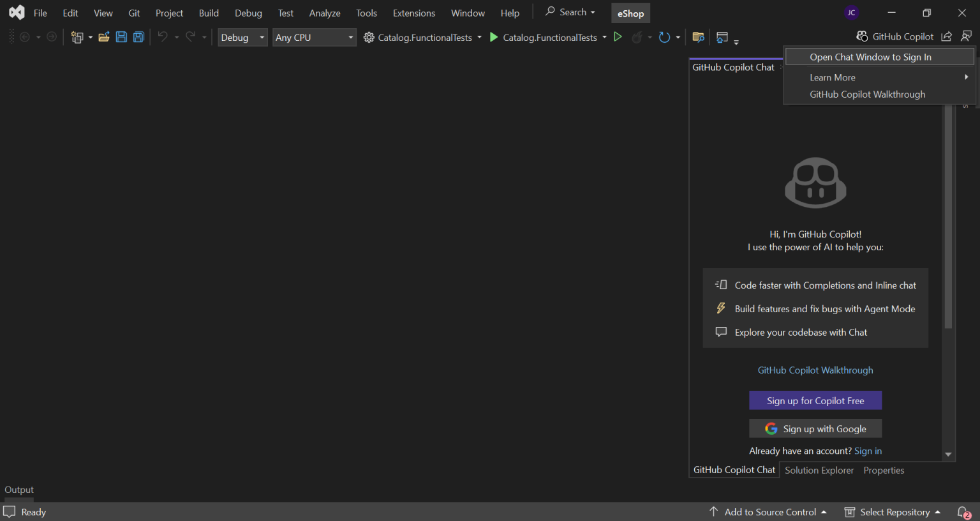Screen dimensions: 980x521
Task: Click the Share icon near GitHub Copilot
Action: point(946,36)
